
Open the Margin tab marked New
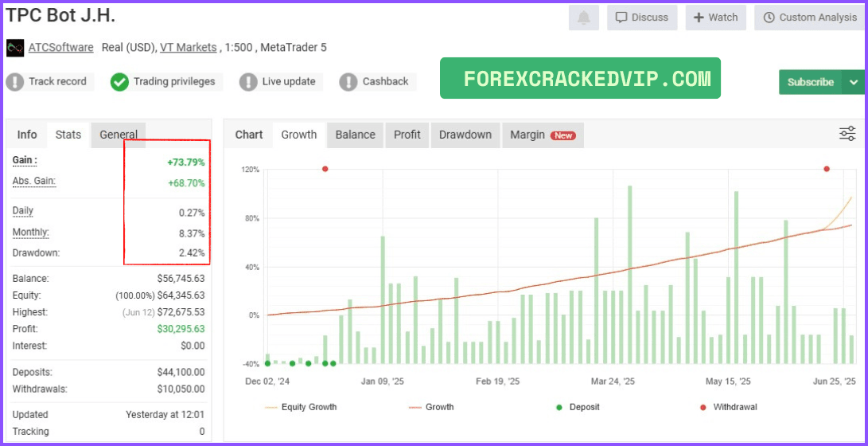tap(543, 135)
